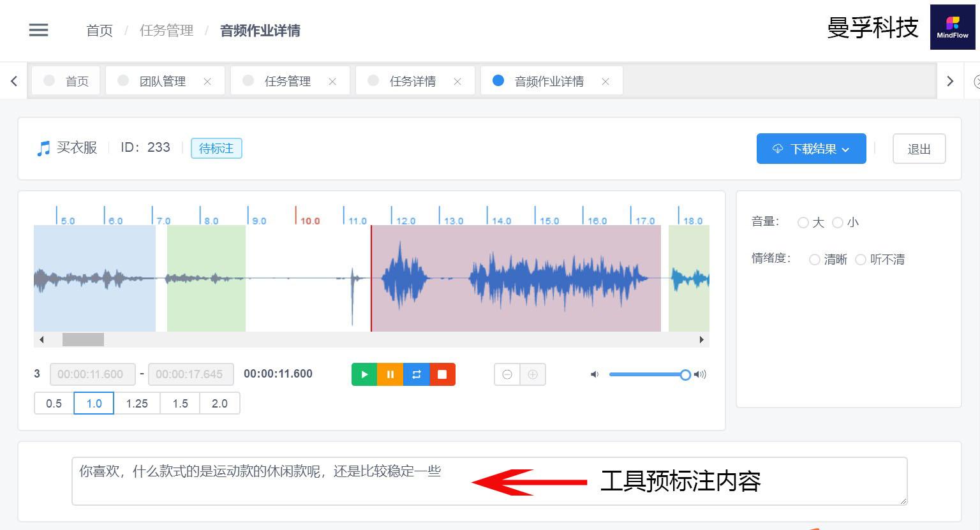The image size is (980, 530).
Task: Click 音频作业详情 breadcrumb text
Action: coord(260,31)
